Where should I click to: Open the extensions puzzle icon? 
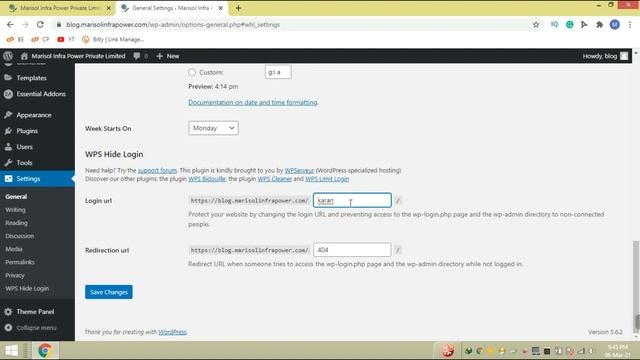click(599, 24)
